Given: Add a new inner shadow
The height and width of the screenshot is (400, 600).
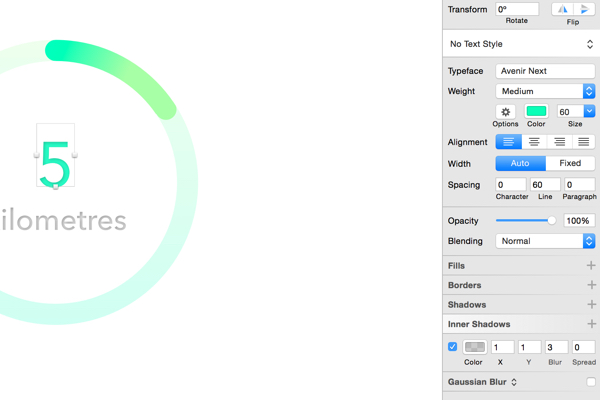Looking at the screenshot, I should pos(591,324).
